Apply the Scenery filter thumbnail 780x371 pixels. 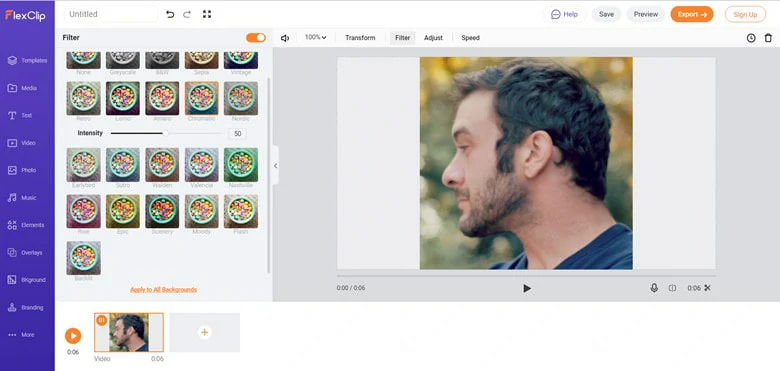click(x=162, y=211)
